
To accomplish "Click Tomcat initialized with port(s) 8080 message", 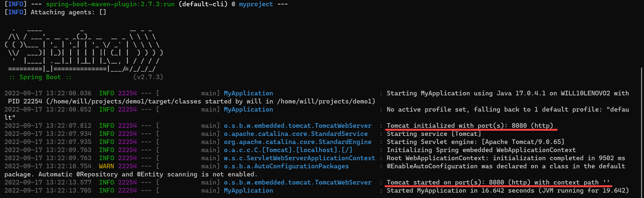I will [x=470, y=126].
